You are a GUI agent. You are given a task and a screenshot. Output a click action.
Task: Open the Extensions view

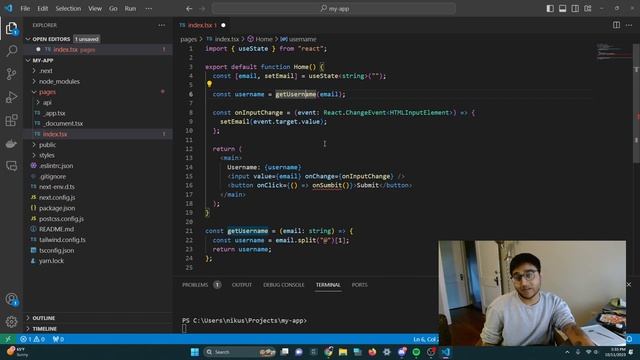click(x=11, y=120)
